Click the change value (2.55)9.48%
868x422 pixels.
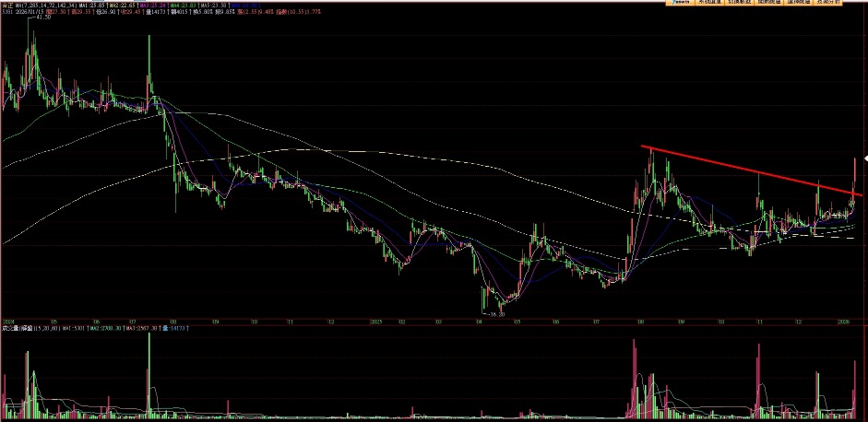coord(256,12)
